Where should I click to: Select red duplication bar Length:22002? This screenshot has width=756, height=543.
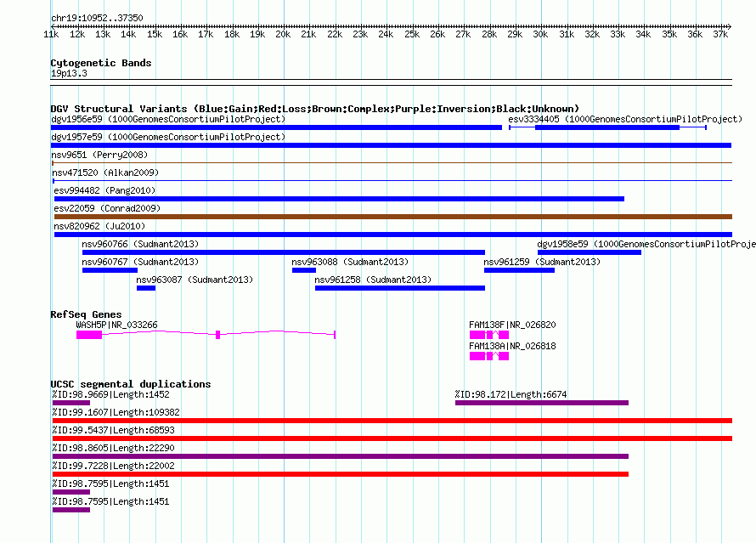(x=341, y=474)
